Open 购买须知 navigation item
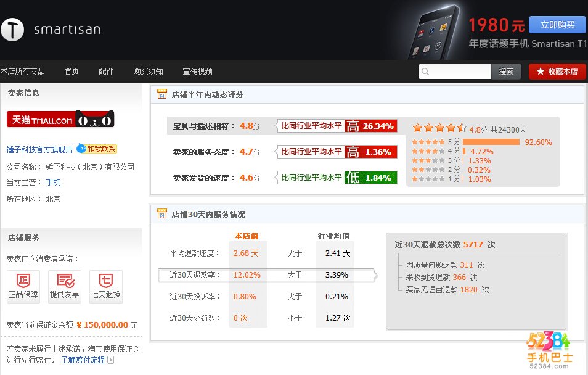The height and width of the screenshot is (375, 588). coord(148,72)
